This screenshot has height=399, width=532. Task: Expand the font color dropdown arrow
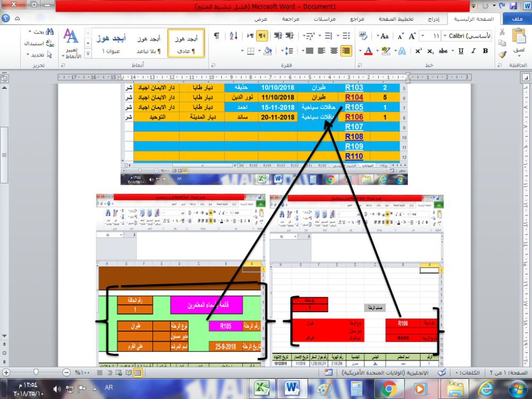pyautogui.click(x=360, y=51)
